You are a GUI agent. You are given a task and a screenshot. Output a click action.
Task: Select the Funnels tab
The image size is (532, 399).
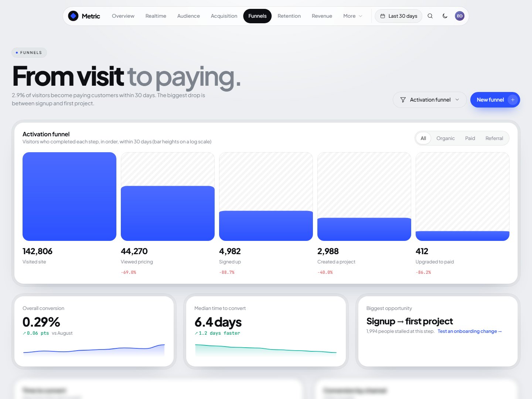[x=258, y=16]
